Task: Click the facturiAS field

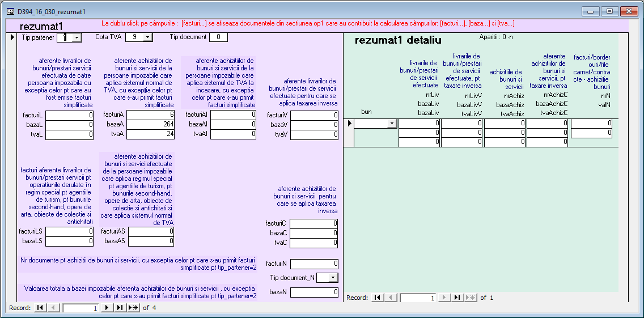Action: [151, 232]
